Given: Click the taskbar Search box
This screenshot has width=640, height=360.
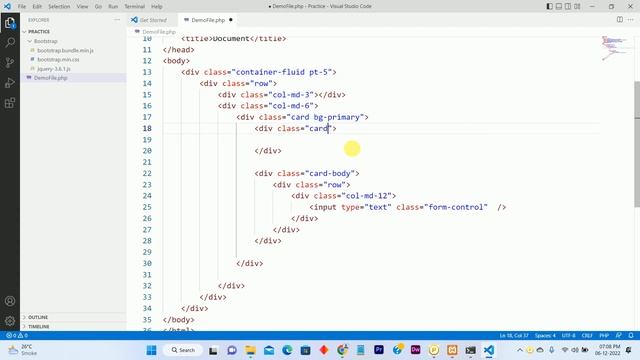Looking at the screenshot, I should click(183, 350).
